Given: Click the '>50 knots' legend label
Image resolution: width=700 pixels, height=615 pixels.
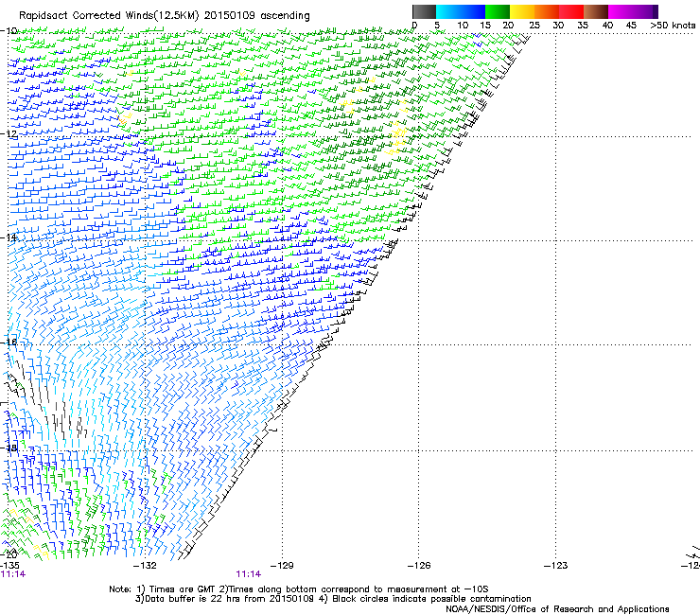Looking at the screenshot, I should coord(673,25).
